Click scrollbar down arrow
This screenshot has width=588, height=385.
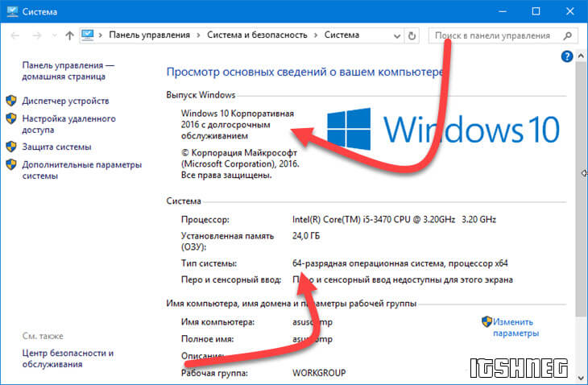pyautogui.click(x=581, y=377)
